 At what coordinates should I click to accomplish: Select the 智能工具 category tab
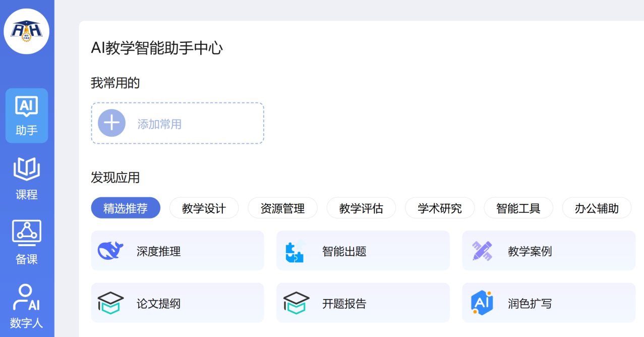[x=518, y=208]
